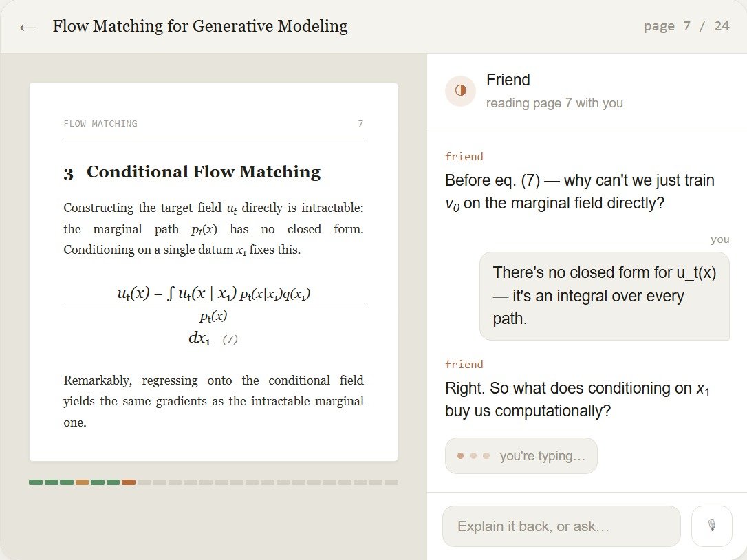Focus the 'Explain it back, or ask…' field
747x560 pixels.
point(561,526)
